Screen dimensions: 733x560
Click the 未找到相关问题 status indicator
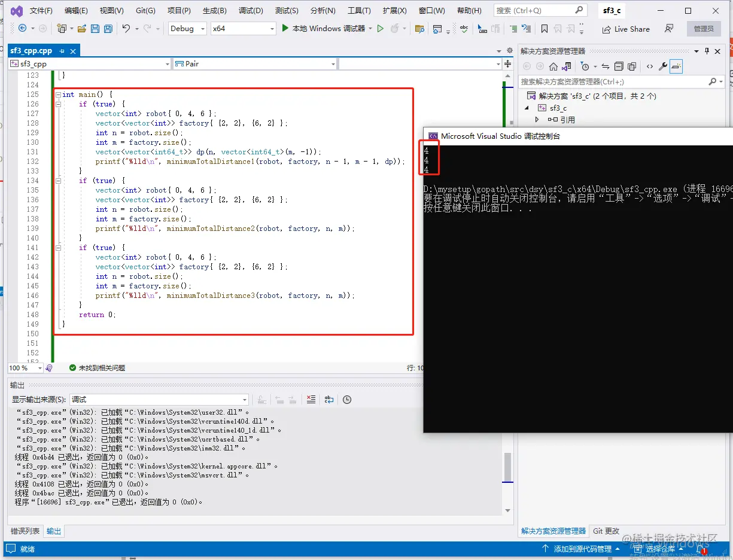coord(97,368)
